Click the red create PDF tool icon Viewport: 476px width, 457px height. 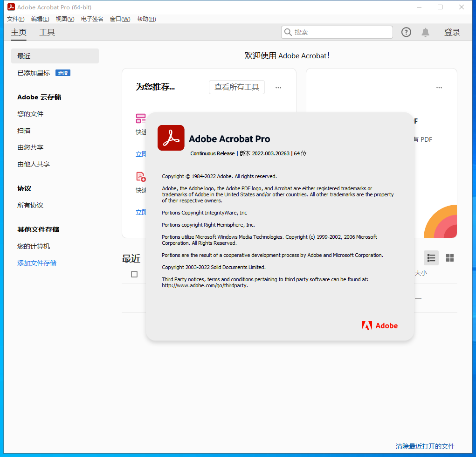pos(141,177)
